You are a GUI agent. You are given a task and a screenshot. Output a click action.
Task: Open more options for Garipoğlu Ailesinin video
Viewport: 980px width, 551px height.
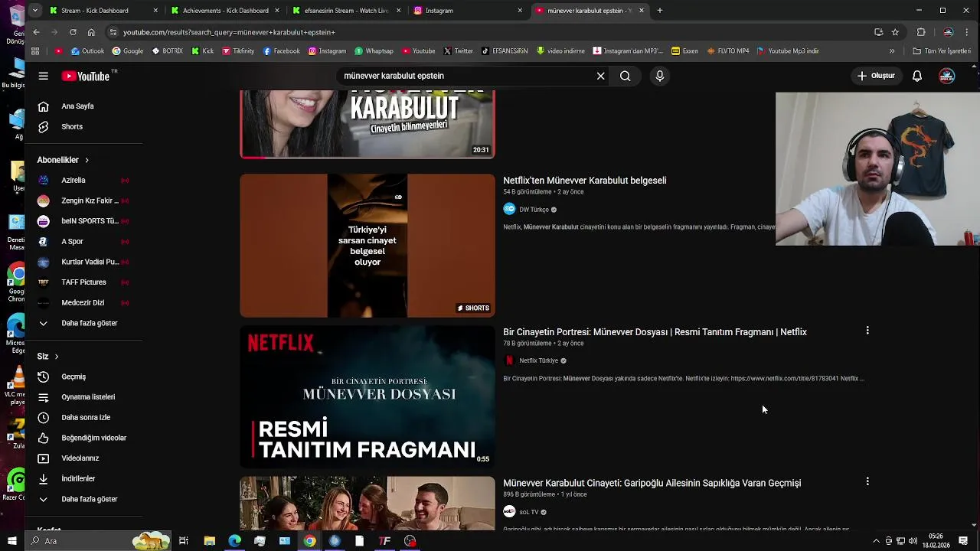click(x=867, y=481)
